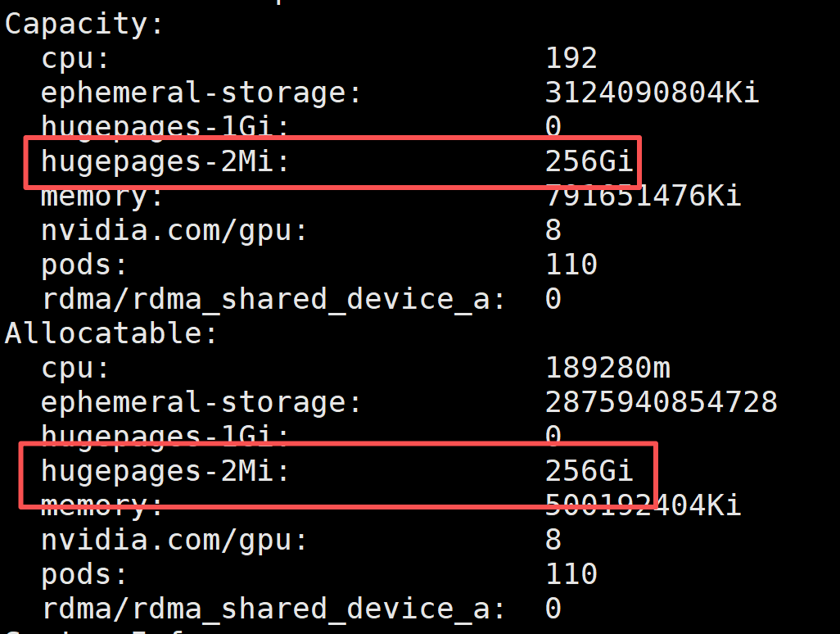Click the 791651476Ki memory value

tap(643, 197)
